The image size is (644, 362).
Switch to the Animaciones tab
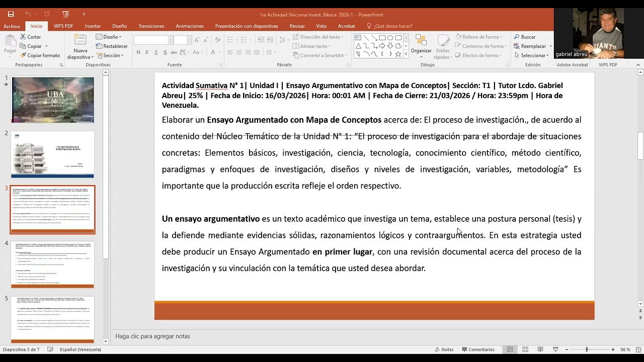click(190, 26)
